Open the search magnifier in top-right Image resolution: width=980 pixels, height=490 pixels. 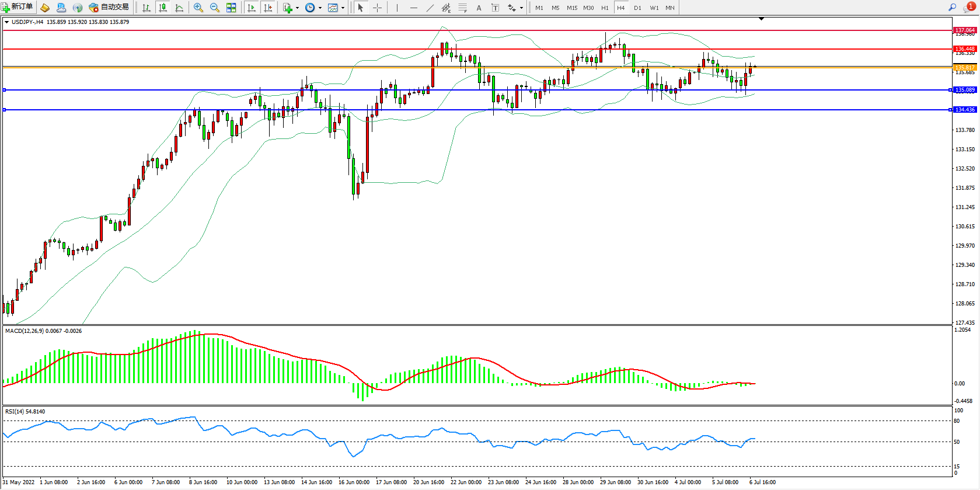tap(952, 7)
